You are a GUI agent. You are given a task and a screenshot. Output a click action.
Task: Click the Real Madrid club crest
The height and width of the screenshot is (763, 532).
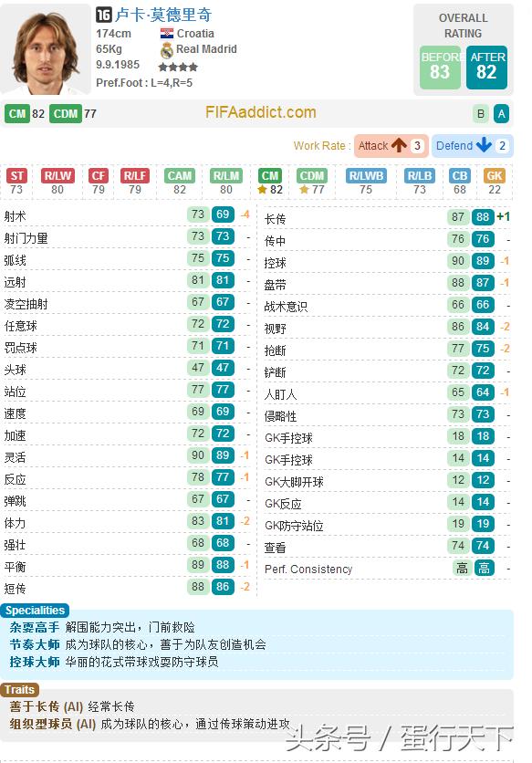[x=166, y=49]
